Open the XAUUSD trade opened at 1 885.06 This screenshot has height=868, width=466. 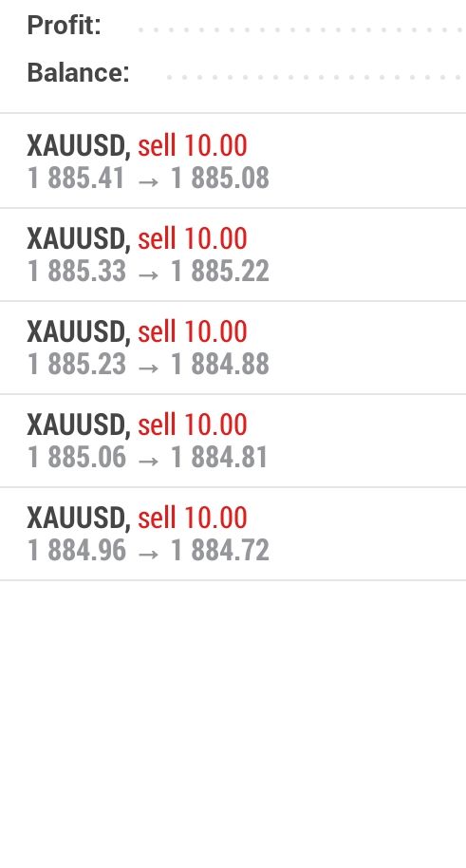pos(233,441)
